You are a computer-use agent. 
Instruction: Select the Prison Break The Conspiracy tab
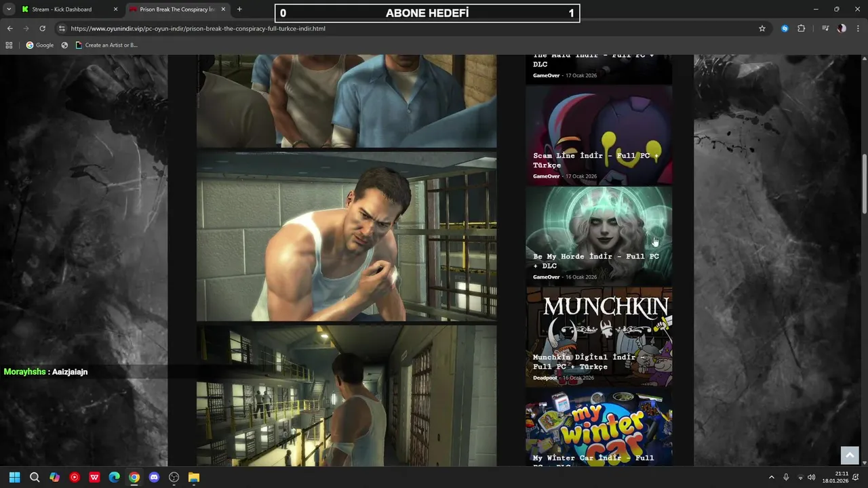click(176, 9)
